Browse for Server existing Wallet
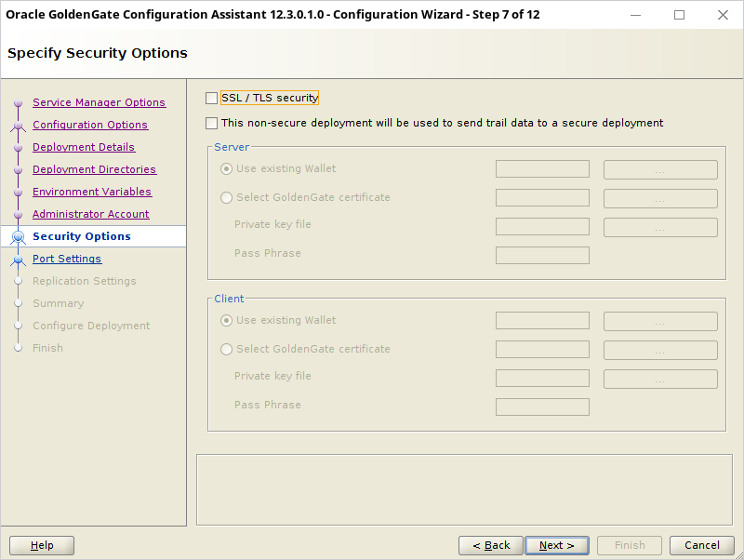This screenshot has height=560, width=744. (x=660, y=170)
